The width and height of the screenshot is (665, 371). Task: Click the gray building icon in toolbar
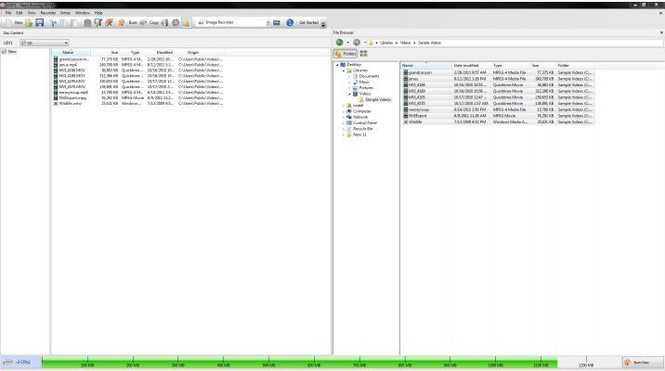point(87,22)
